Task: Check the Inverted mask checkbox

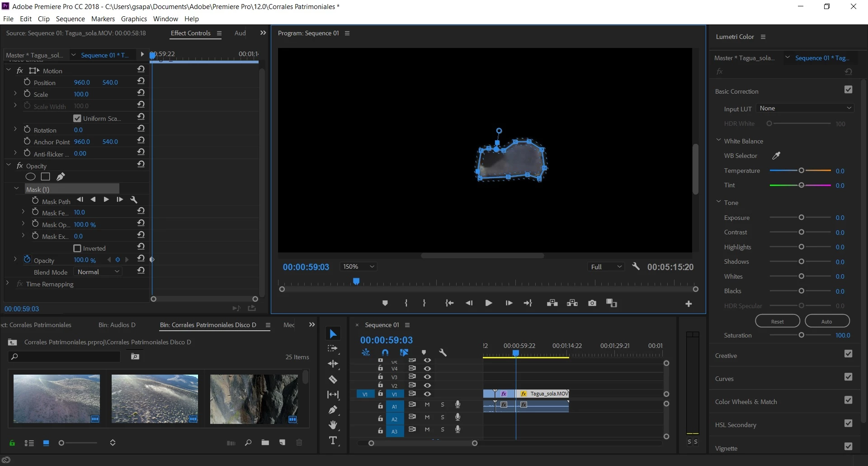Action: click(77, 248)
